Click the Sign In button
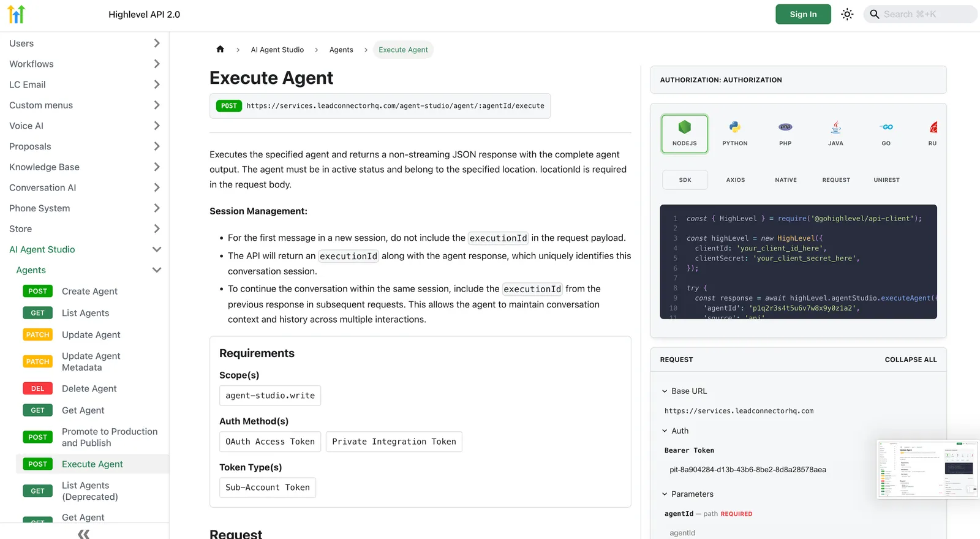Image resolution: width=980 pixels, height=539 pixels. coord(803,14)
